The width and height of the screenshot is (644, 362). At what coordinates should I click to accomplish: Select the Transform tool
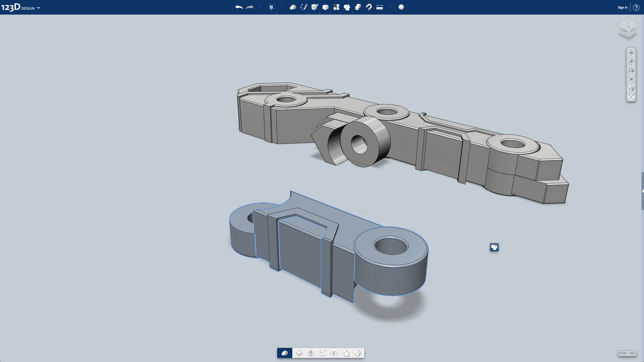tap(271, 7)
